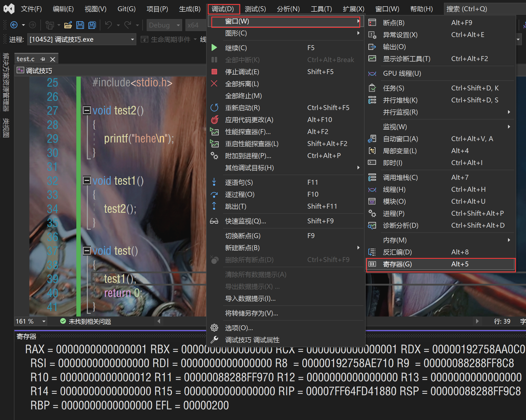Image resolution: width=526 pixels, height=420 pixels.
Task: Open the File (文件) menu
Action: click(31, 9)
